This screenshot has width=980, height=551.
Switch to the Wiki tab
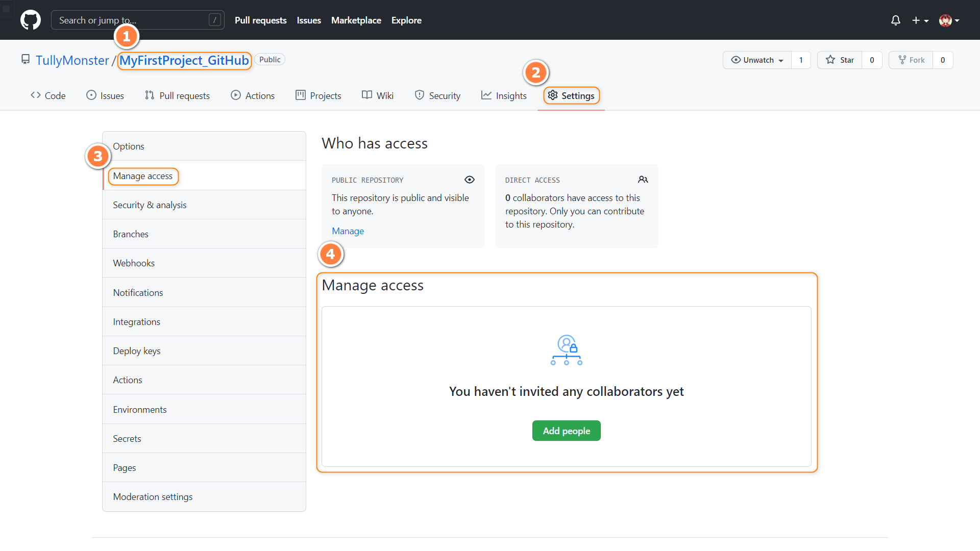click(378, 95)
